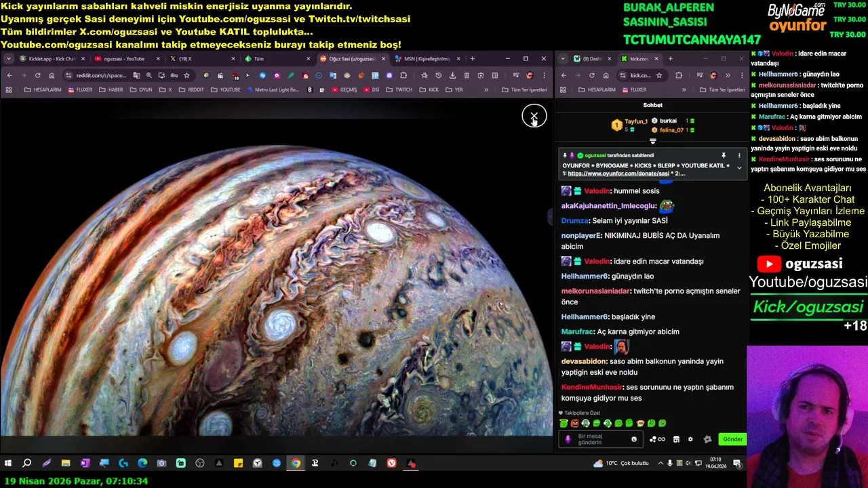The height and width of the screenshot is (488, 868).
Task: Open extensions puzzle icon in kick browser
Action: point(679,75)
